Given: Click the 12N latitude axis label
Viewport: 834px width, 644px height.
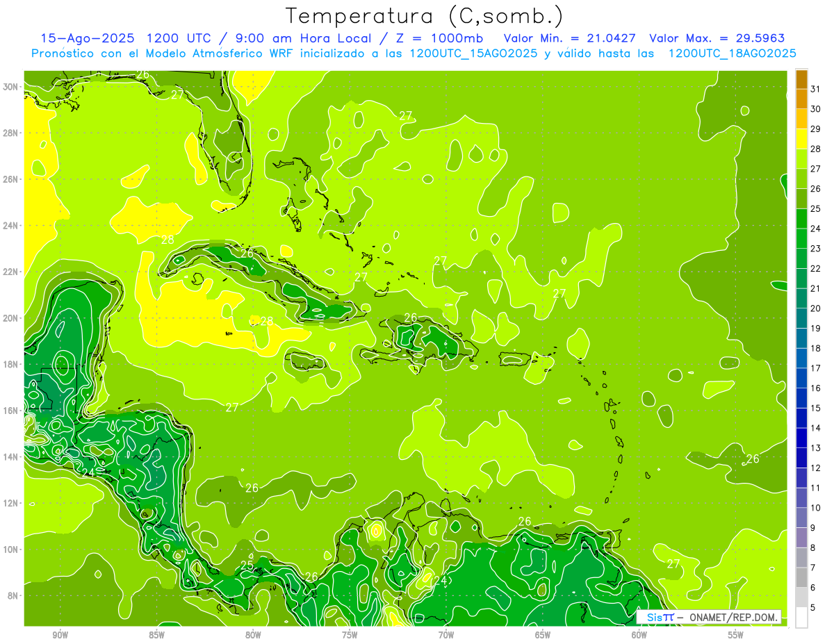Looking at the screenshot, I should (x=12, y=503).
